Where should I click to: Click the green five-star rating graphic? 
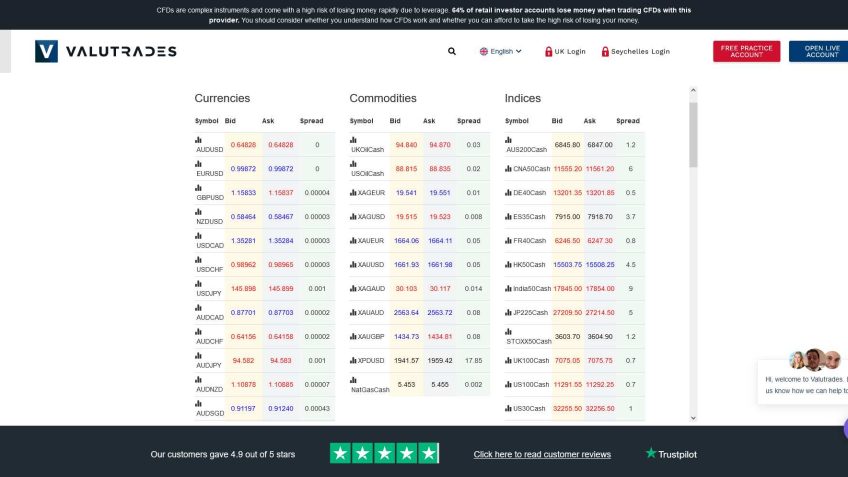(x=384, y=454)
